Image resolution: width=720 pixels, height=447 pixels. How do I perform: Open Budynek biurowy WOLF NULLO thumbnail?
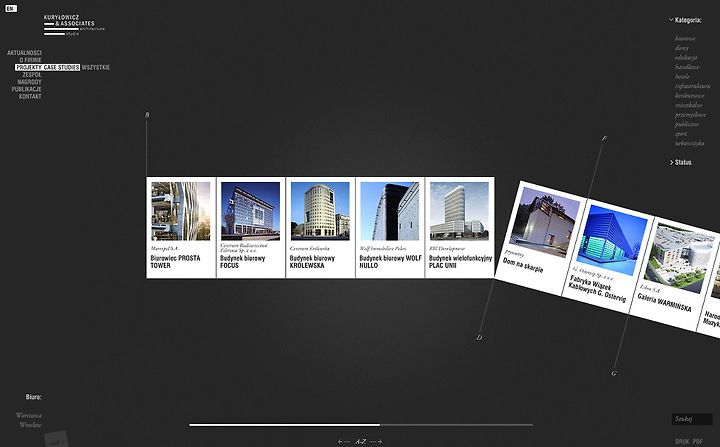coord(390,211)
